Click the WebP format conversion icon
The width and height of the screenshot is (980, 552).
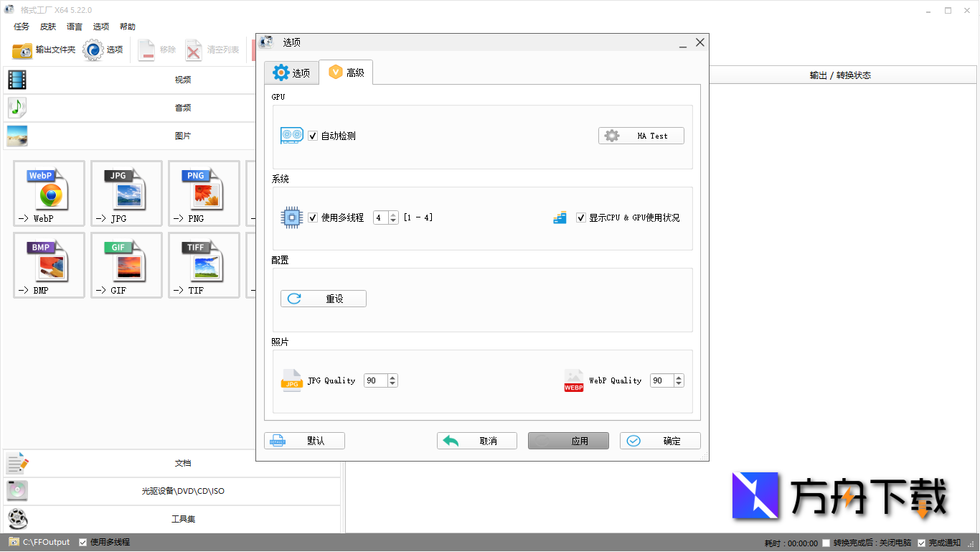[x=49, y=193]
